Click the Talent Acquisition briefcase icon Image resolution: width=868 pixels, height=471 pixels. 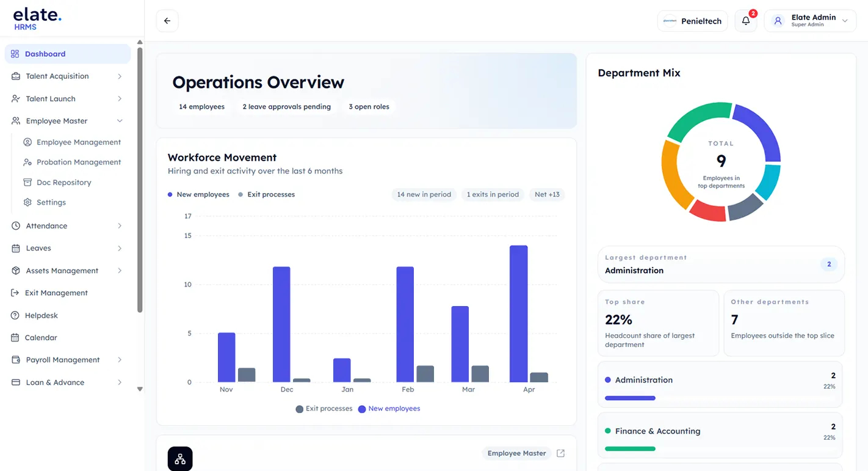(16, 76)
